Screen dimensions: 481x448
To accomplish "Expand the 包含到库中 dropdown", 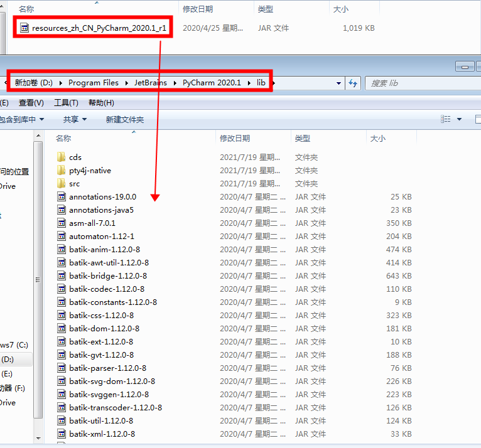I will 23,119.
